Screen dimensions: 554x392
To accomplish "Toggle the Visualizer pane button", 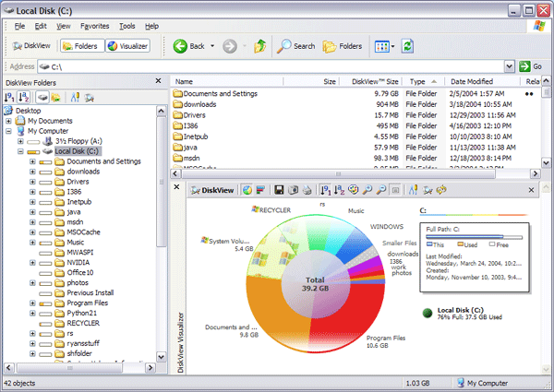I will pyautogui.click(x=128, y=46).
